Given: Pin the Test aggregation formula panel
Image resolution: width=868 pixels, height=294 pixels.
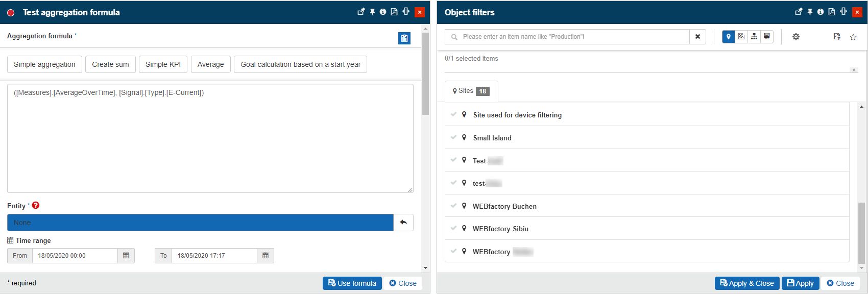Looking at the screenshot, I should 372,12.
